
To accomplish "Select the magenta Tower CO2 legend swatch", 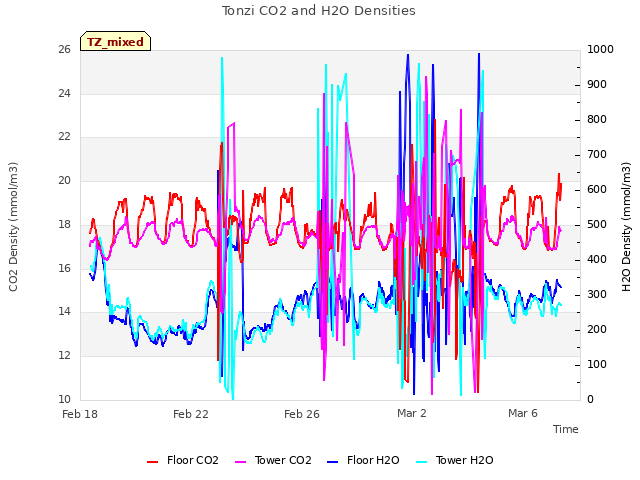I will point(241,462).
